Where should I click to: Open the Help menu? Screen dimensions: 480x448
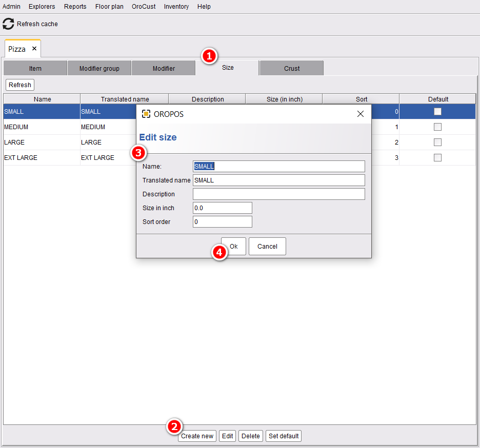204,7
